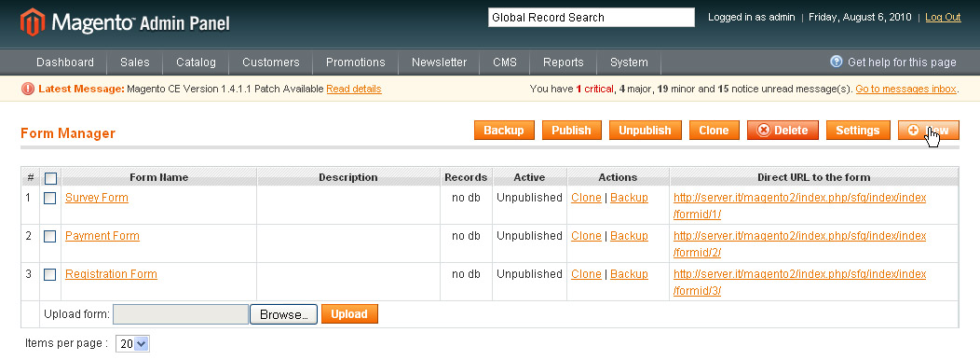Click Unpublished status in Payment Form row
This screenshot has width=980, height=360.
point(529,235)
